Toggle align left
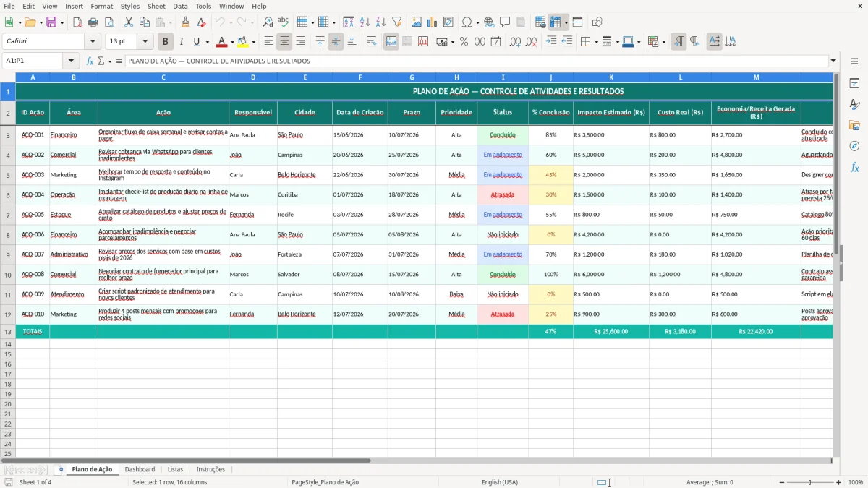Screen dimensions: 868x488 (x=268, y=42)
